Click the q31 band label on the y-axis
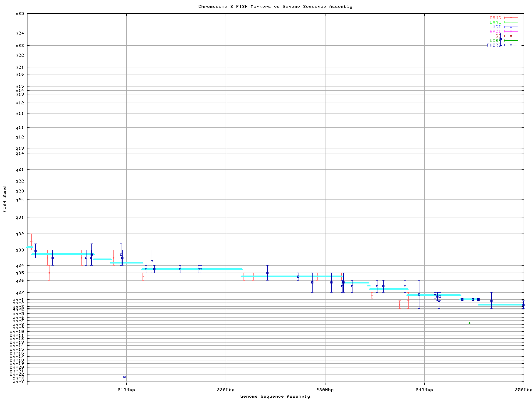532x399 pixels. (x=20, y=217)
